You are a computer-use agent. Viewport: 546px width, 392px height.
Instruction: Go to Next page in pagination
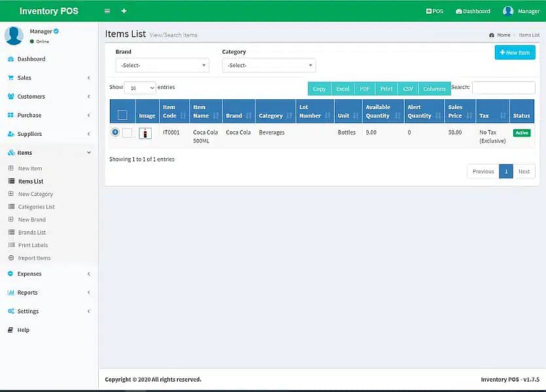[x=524, y=171]
